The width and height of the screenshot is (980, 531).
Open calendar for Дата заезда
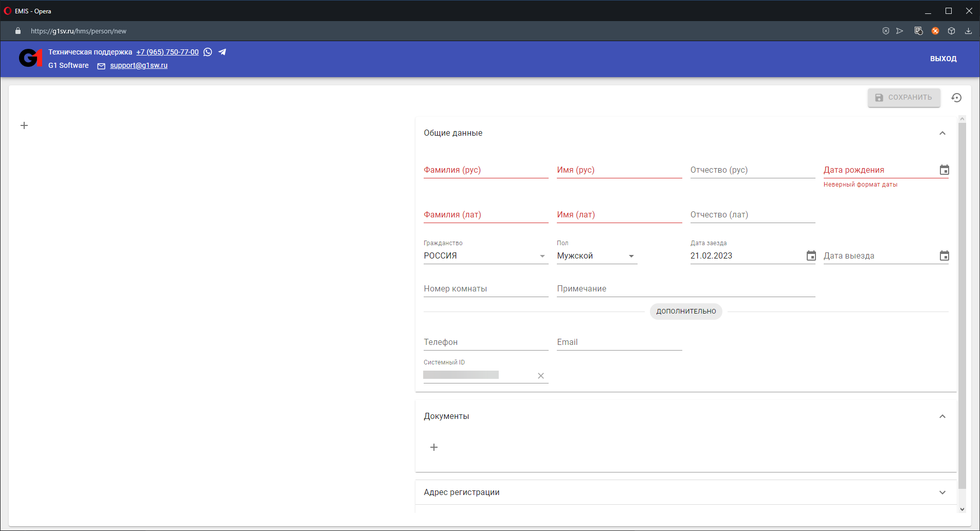[811, 255]
